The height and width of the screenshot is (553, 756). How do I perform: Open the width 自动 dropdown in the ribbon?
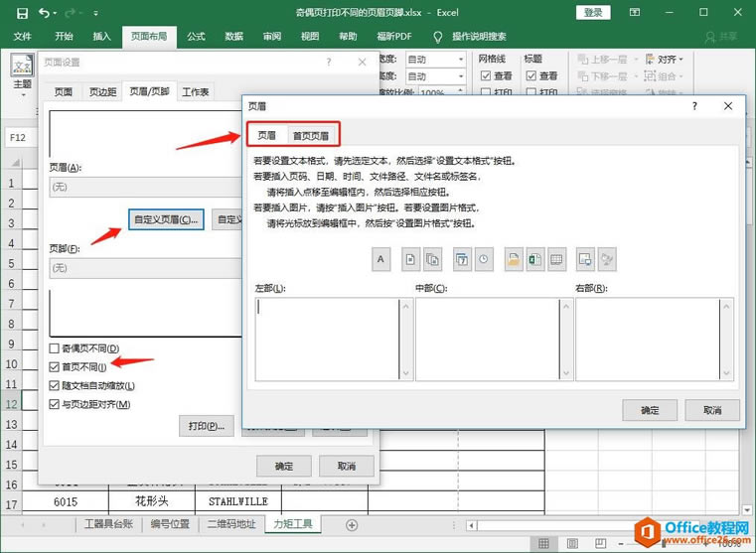461,60
